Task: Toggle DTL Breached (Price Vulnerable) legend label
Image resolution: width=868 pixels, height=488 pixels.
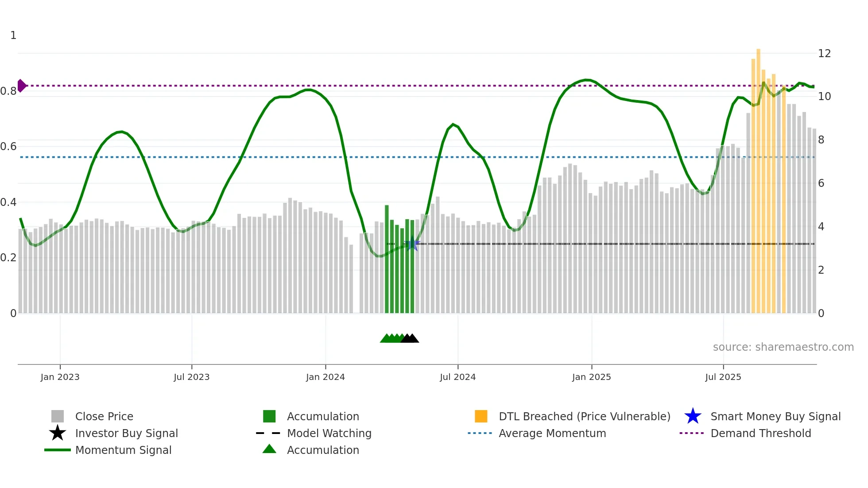Action: tap(584, 416)
